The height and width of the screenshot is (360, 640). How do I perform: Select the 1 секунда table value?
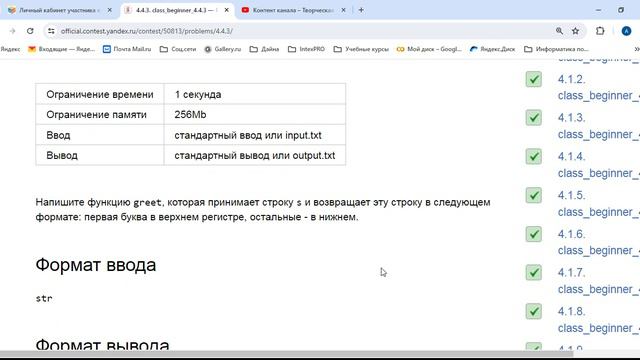click(x=255, y=94)
